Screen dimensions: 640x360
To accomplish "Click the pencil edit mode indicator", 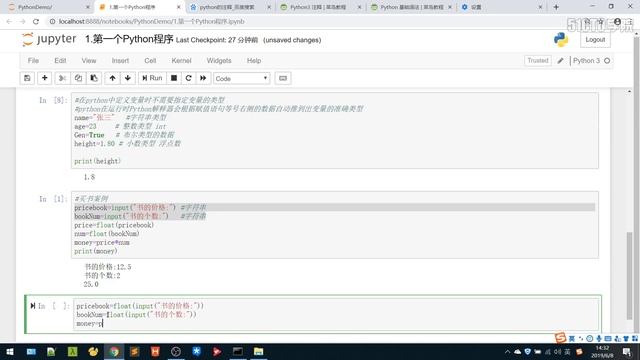I will pyautogui.click(x=560, y=60).
